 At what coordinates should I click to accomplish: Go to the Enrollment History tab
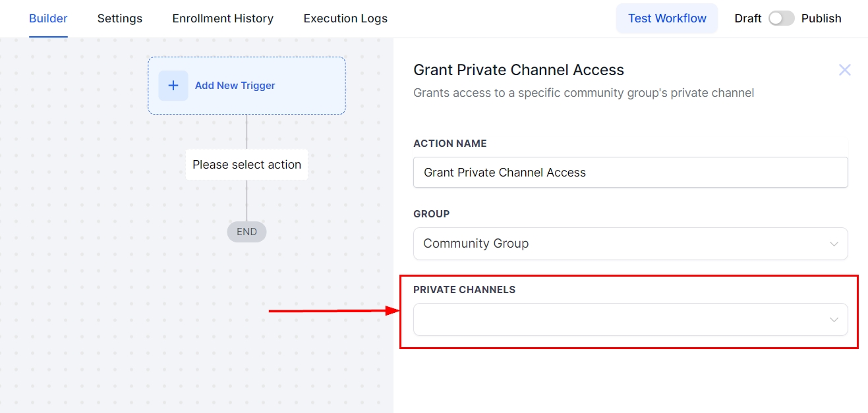(x=223, y=18)
